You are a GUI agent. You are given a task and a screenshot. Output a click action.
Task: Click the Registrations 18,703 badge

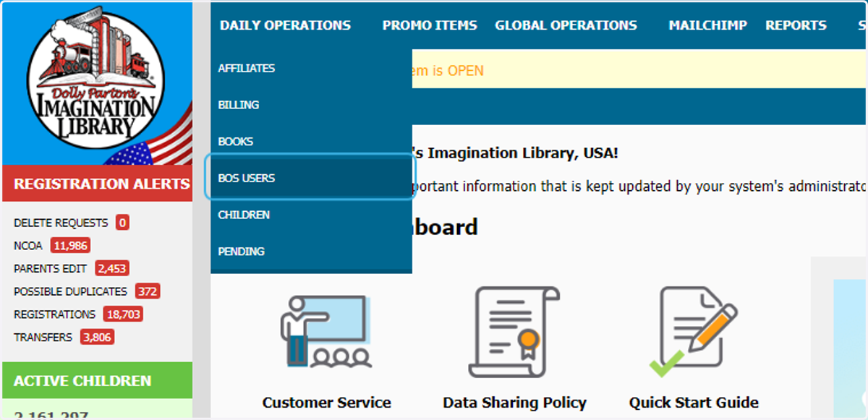pyautogui.click(x=123, y=314)
